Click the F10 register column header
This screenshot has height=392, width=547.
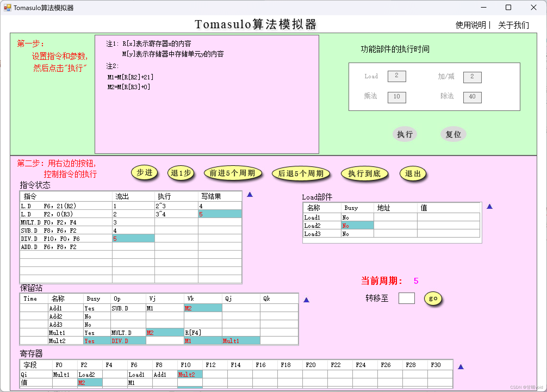click(190, 365)
